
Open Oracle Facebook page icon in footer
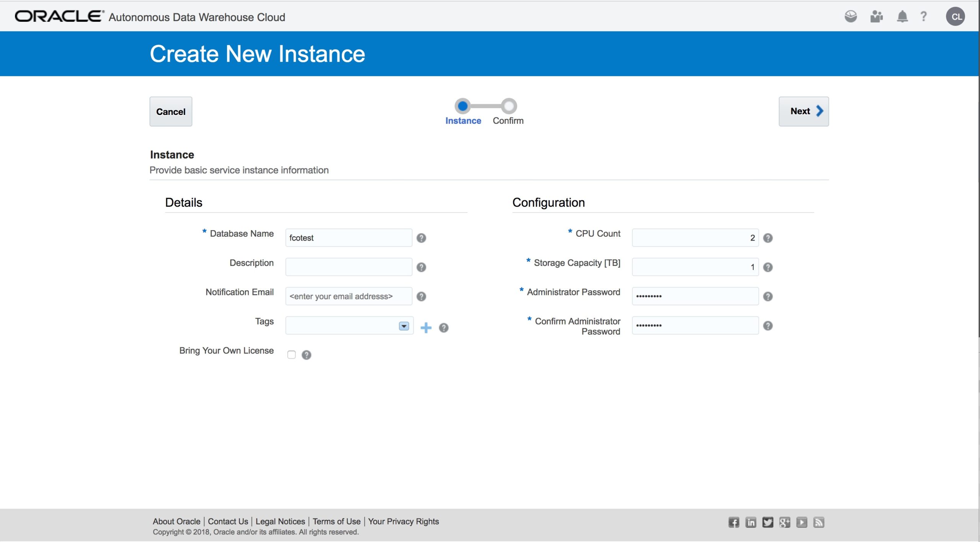click(733, 522)
